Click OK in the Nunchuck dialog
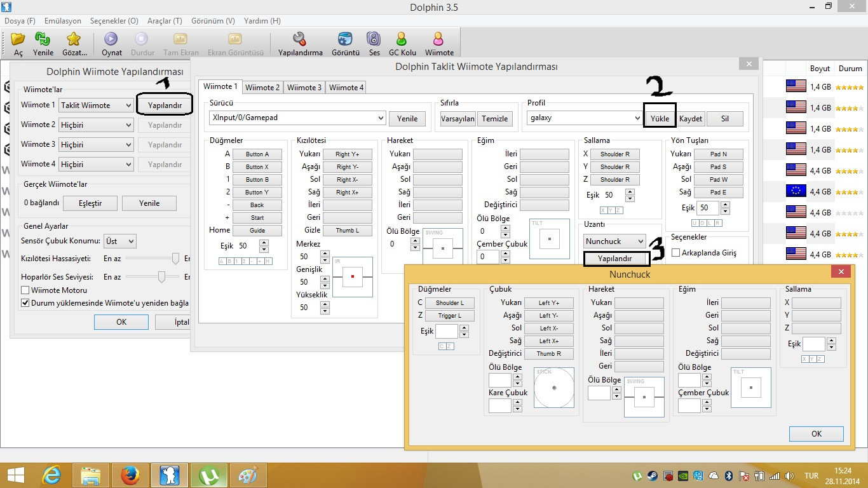This screenshot has width=868, height=488. 817,434
